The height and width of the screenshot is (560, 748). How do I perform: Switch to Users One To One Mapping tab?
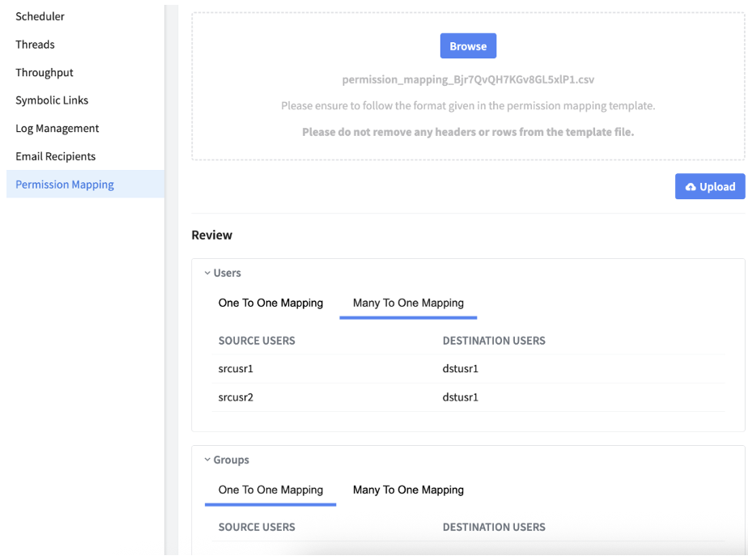point(270,303)
